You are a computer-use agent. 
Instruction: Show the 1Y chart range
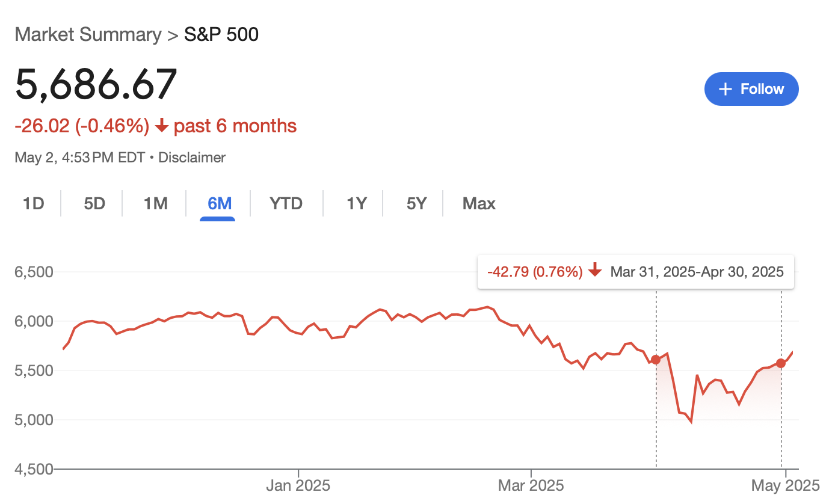coord(357,203)
